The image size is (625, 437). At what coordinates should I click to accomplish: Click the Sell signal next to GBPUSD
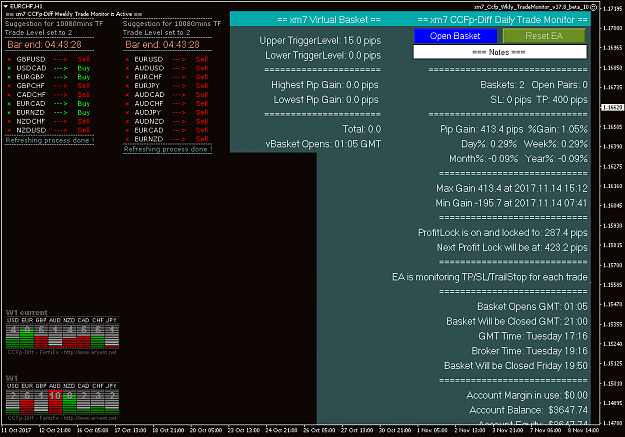click(84, 59)
